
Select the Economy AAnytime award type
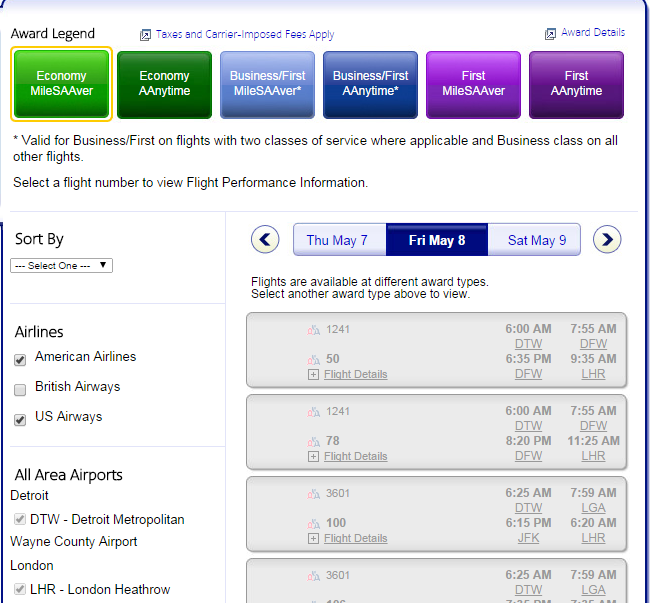(164, 84)
